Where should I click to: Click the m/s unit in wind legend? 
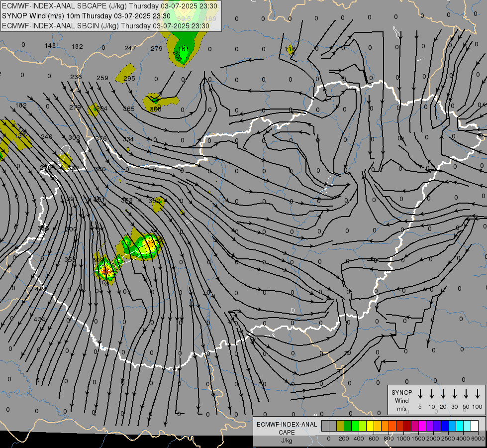(x=401, y=409)
